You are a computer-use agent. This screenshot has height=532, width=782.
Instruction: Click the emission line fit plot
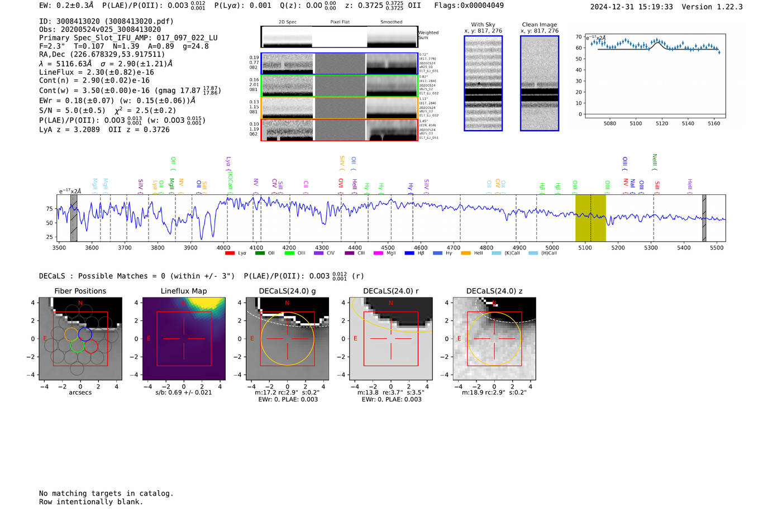655,76
